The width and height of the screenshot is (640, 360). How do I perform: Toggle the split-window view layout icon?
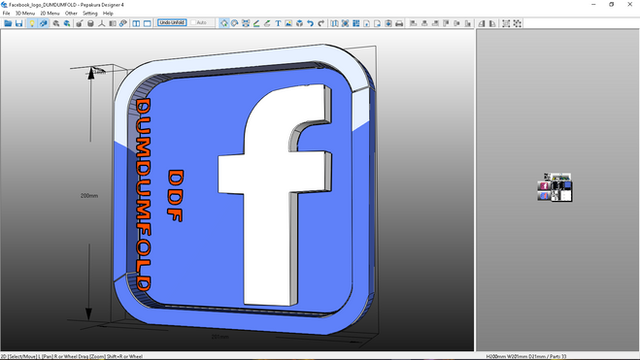(x=136, y=23)
